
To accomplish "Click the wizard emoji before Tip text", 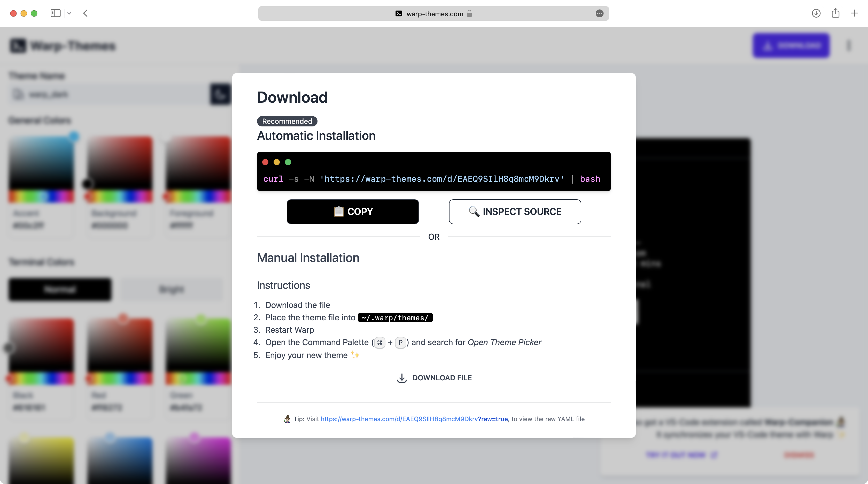I will click(x=287, y=419).
